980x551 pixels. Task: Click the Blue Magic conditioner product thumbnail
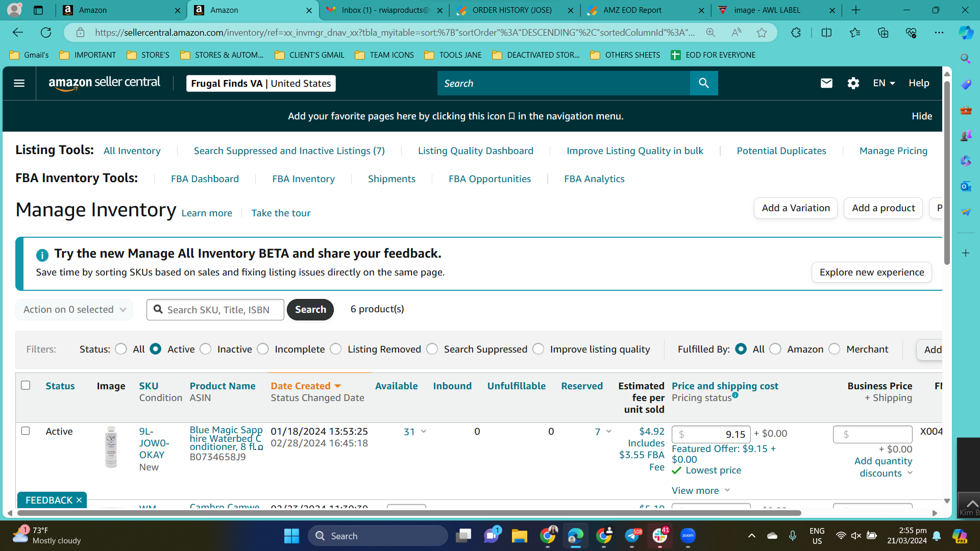click(x=111, y=447)
